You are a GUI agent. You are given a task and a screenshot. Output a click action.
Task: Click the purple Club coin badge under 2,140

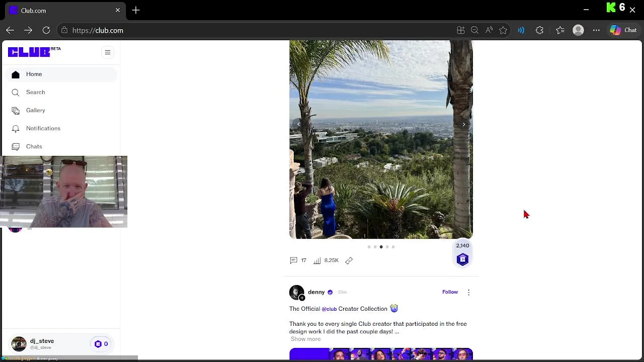point(462,259)
